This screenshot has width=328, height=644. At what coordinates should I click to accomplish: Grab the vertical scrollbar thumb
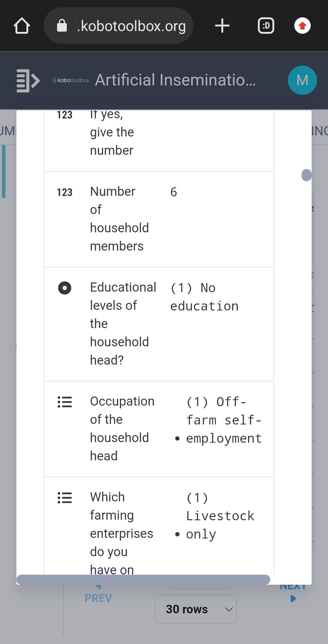click(x=307, y=175)
